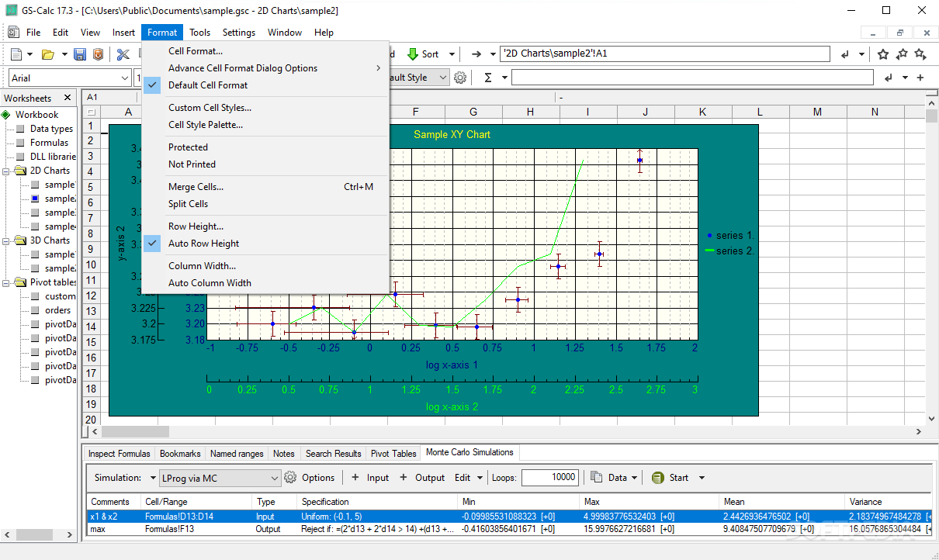Click the gear icon beside simulation Options

[291, 478]
